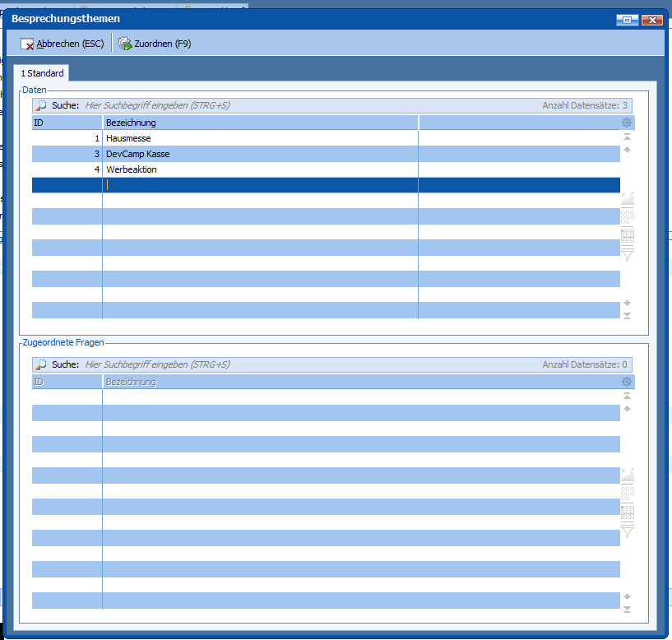The width and height of the screenshot is (672, 640).
Task: Open grid settings gear in Daten table
Action: click(627, 123)
